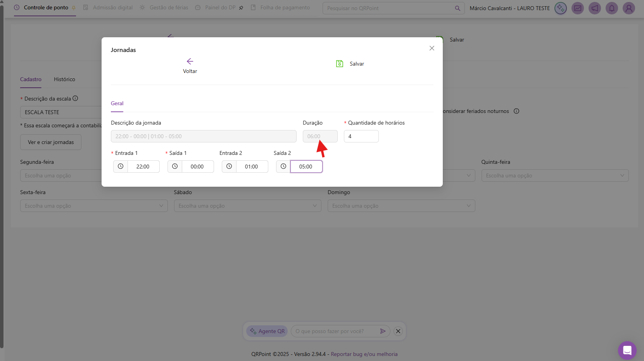Open the notifications bell icon

point(611,8)
